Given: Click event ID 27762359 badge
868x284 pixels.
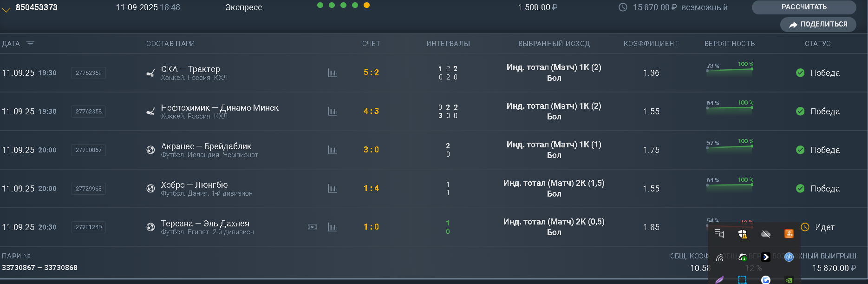Looking at the screenshot, I should [x=88, y=73].
